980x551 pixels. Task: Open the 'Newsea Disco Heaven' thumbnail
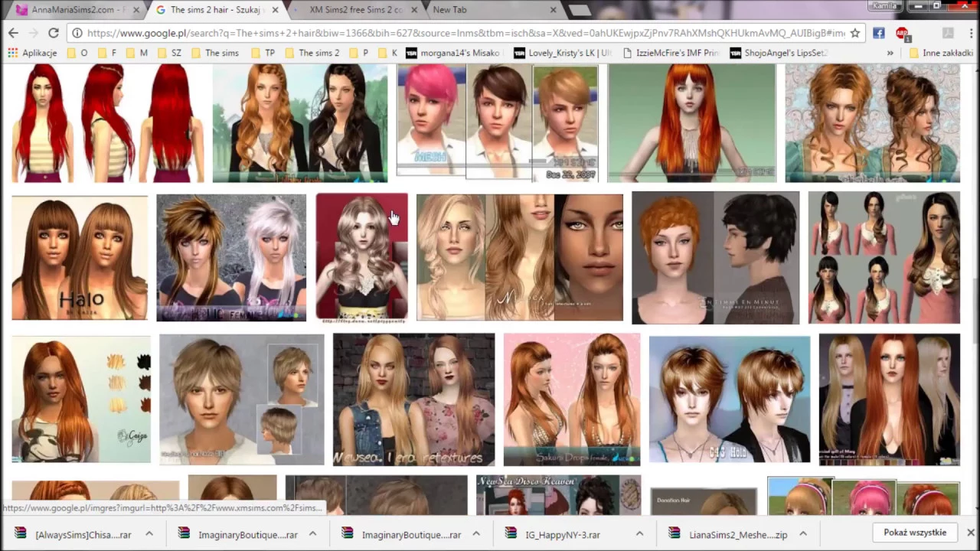558,494
